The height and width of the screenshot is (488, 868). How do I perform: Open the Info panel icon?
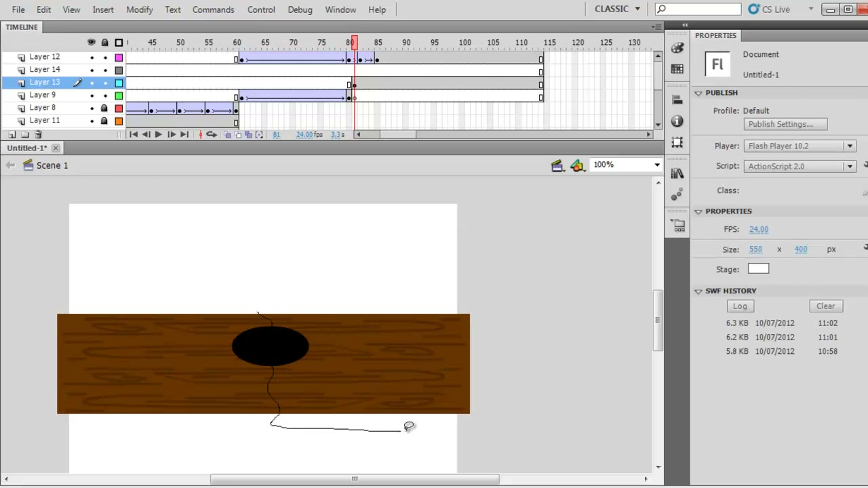pyautogui.click(x=677, y=121)
